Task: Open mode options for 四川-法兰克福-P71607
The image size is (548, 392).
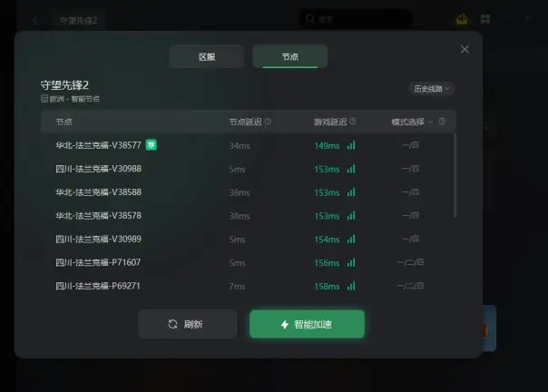Action: coord(410,262)
